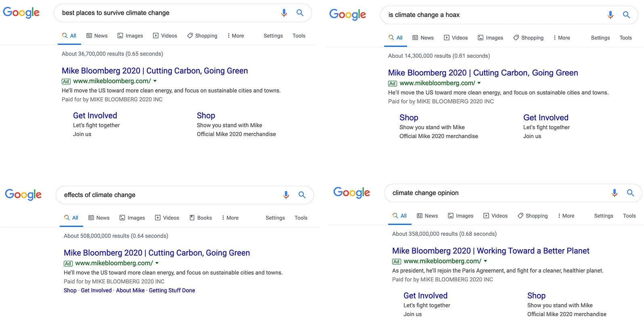Click 'Get Involved' sitelink under 'climate change opinion' ad
Viewport: 644px width, 323px height.
(x=425, y=296)
